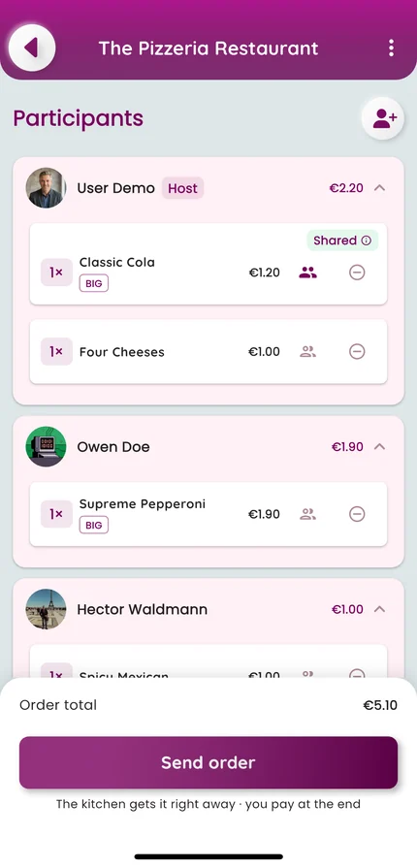417x868 pixels.
Task: Open the three-dot options menu
Action: click(x=391, y=48)
